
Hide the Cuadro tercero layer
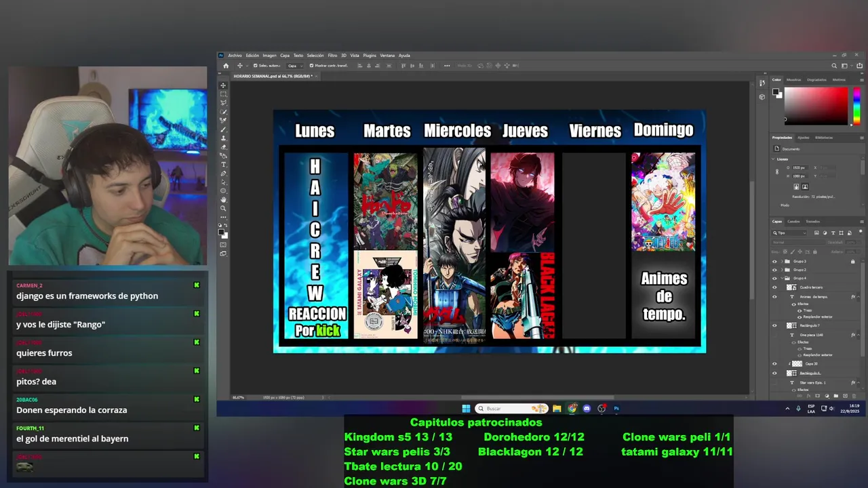pos(774,287)
